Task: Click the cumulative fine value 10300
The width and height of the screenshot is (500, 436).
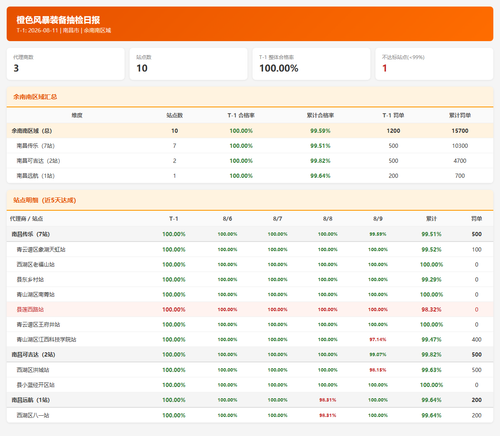Action: pos(460,146)
